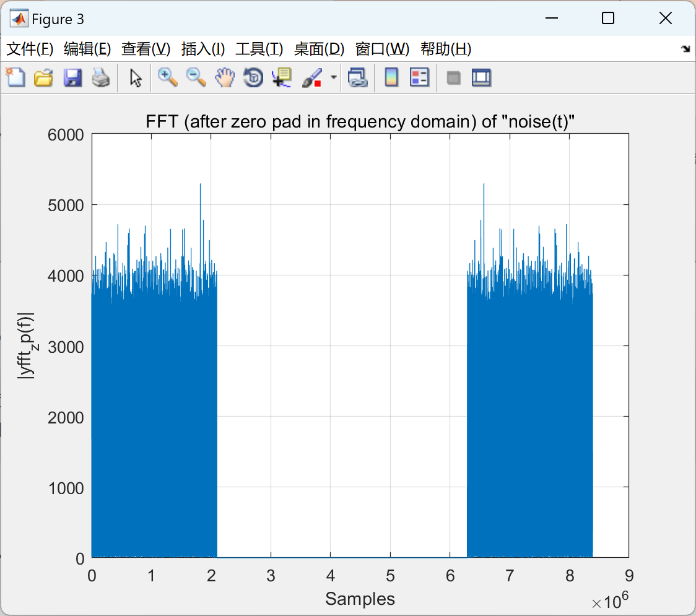This screenshot has width=696, height=616.
Task: Minimize the Figure 3 window
Action: point(551,18)
